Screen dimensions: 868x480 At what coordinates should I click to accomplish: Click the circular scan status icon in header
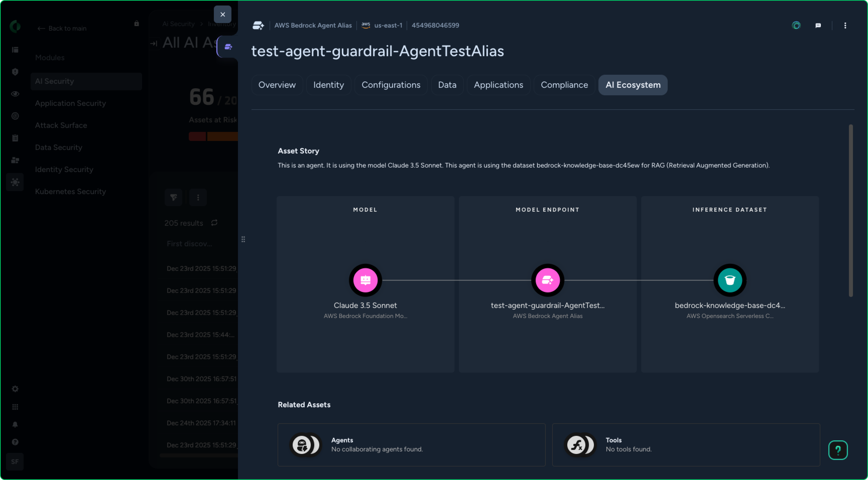[x=796, y=26]
